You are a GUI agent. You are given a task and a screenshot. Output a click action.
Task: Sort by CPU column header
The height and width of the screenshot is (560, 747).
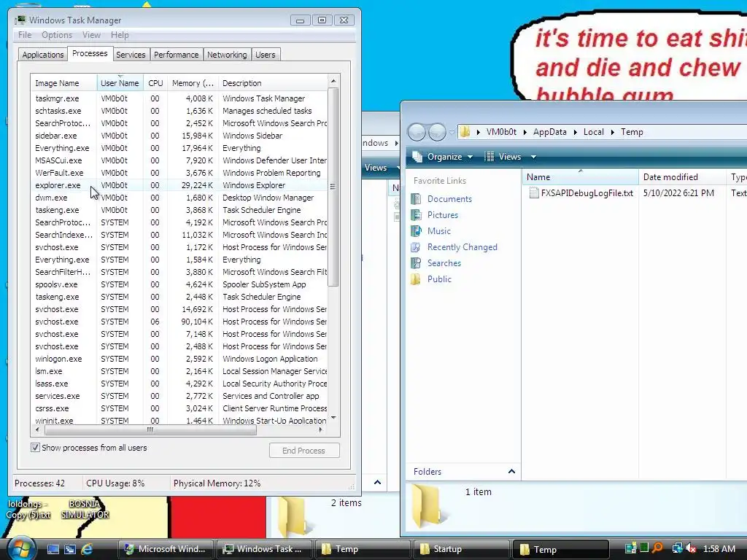pos(155,83)
